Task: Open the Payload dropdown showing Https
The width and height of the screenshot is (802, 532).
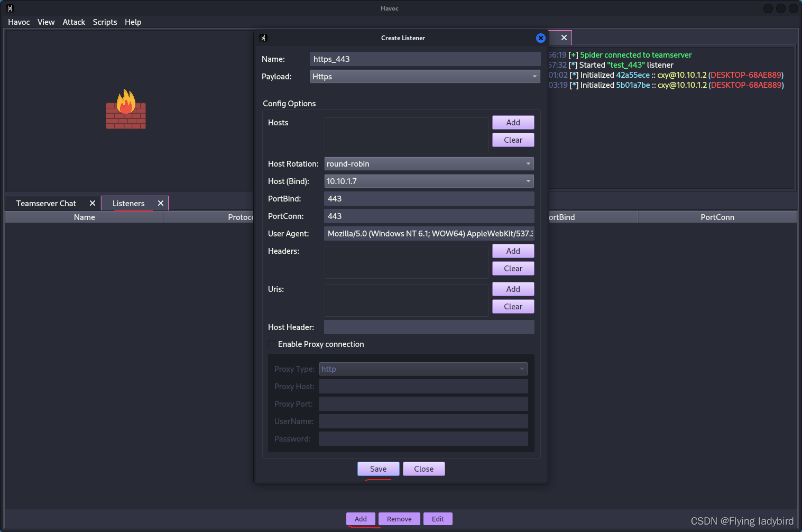Action: pyautogui.click(x=425, y=77)
